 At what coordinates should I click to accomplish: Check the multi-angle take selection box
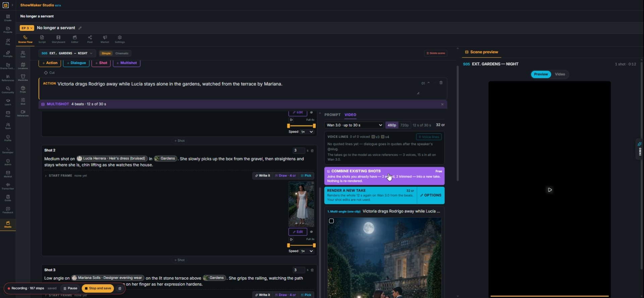pos(331,221)
